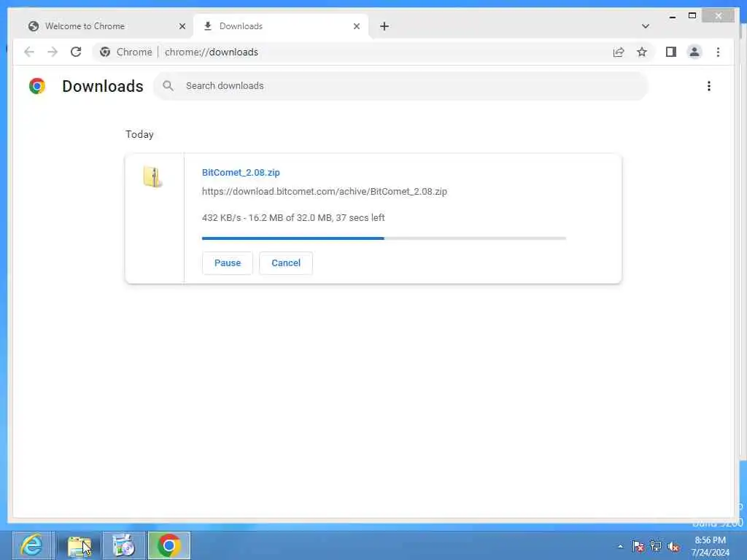Pause the BitComet download
Image resolution: width=747 pixels, height=560 pixels.
point(228,262)
